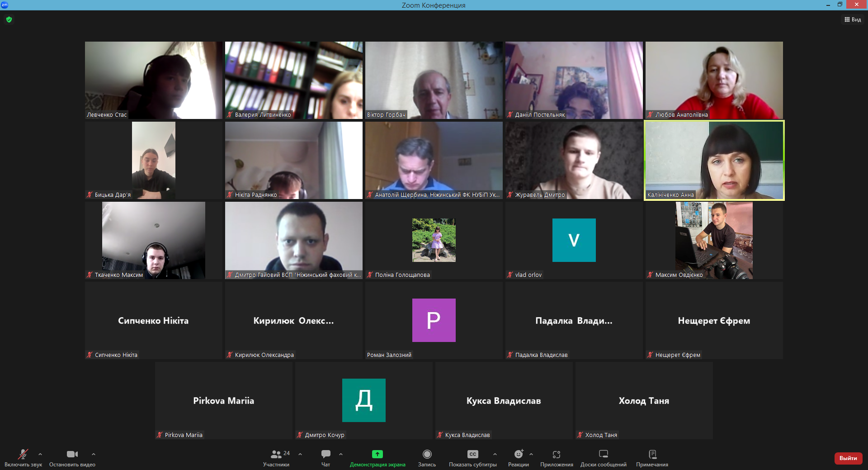Click muted mic icon beside Поліна Голощапова
Image resolution: width=868 pixels, height=470 pixels.
coord(370,275)
